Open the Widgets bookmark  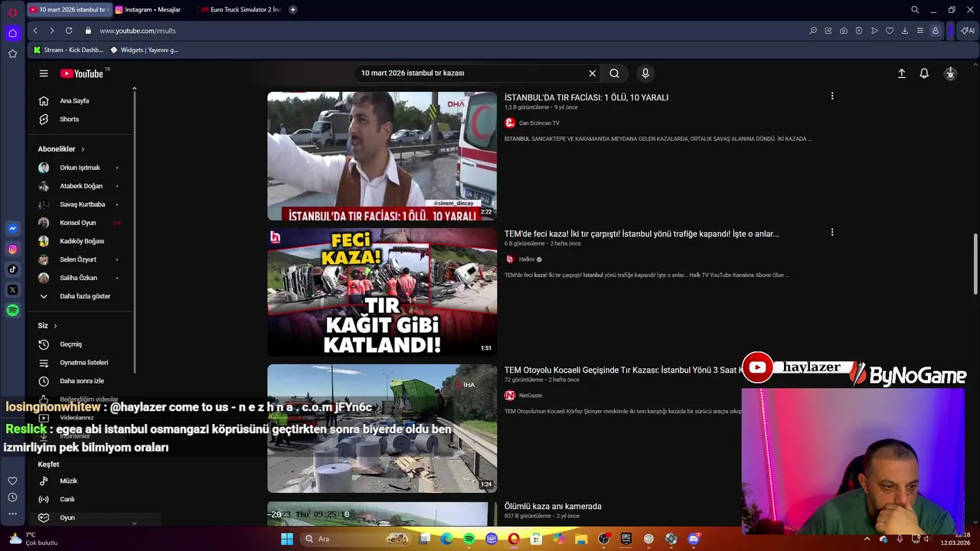point(145,50)
